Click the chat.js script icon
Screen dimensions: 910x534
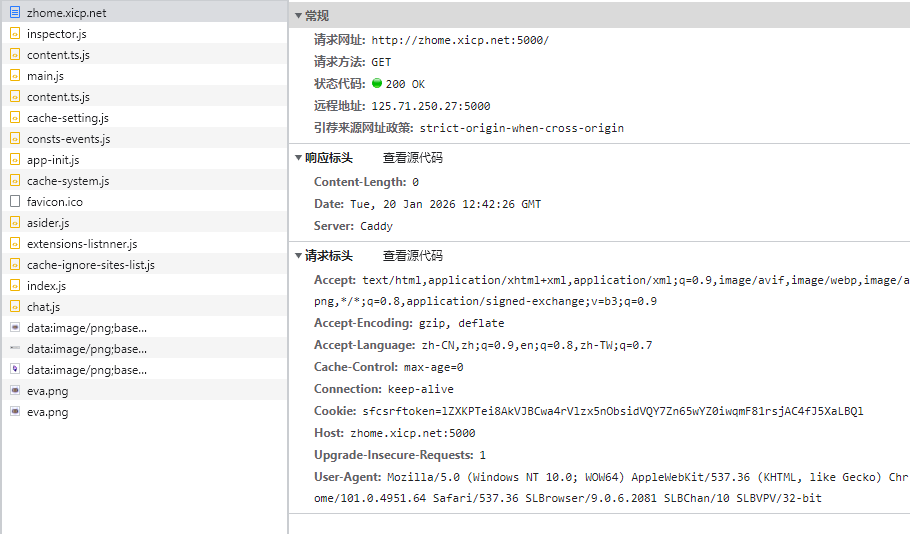coord(14,307)
